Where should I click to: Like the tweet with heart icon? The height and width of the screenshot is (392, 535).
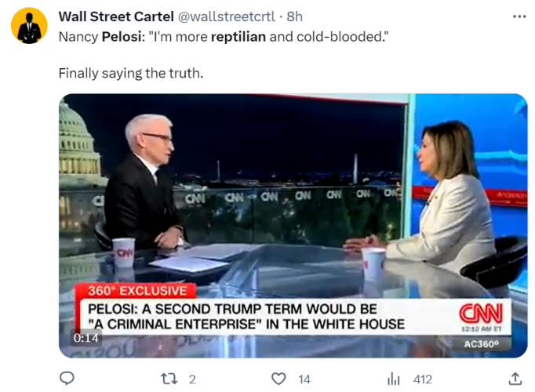tap(278, 379)
